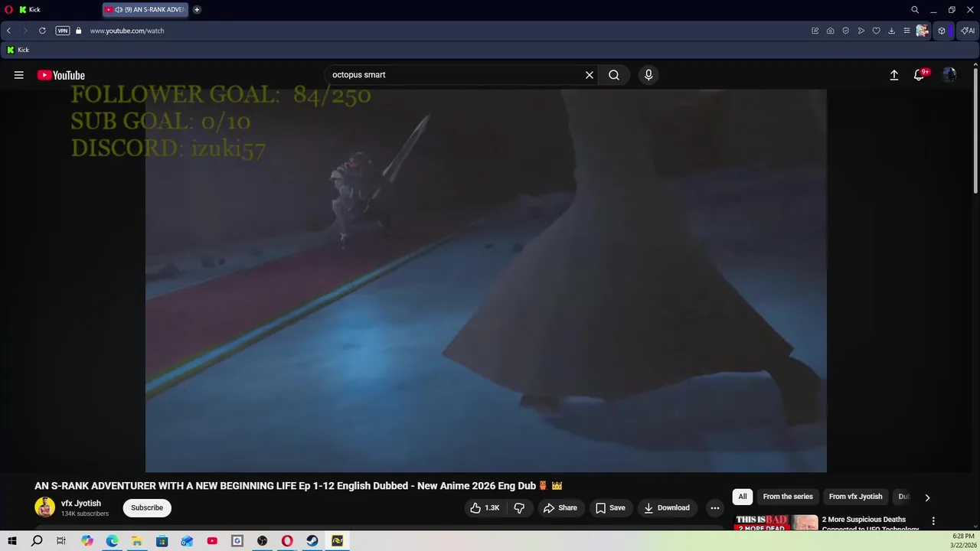Image resolution: width=980 pixels, height=551 pixels.
Task: Subscribe to vfx Jyotish channel
Action: [x=147, y=508]
